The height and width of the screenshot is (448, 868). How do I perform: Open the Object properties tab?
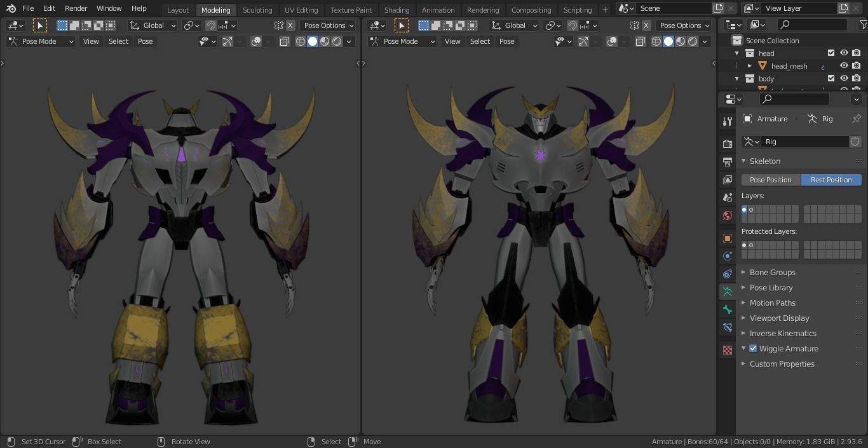click(728, 238)
